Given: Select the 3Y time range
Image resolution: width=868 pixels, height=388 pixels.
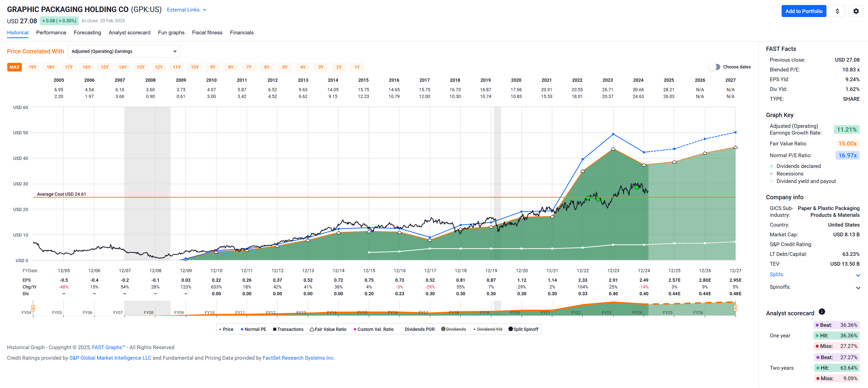Looking at the screenshot, I should (321, 67).
